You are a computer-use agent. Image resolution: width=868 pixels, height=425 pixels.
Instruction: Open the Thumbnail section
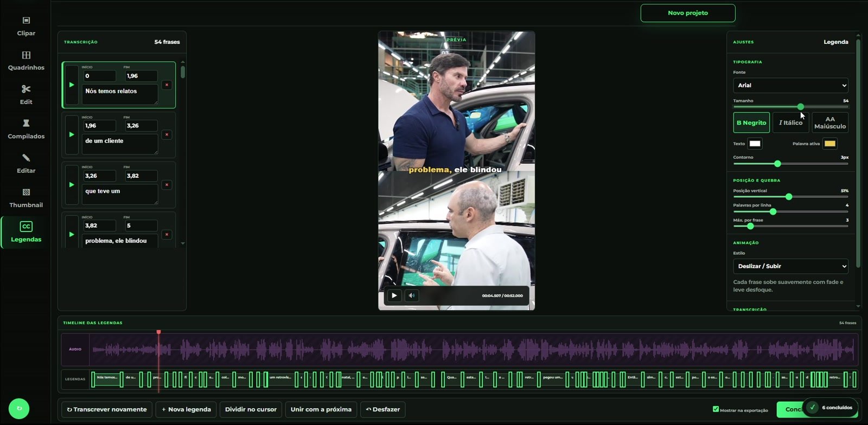[x=26, y=198]
